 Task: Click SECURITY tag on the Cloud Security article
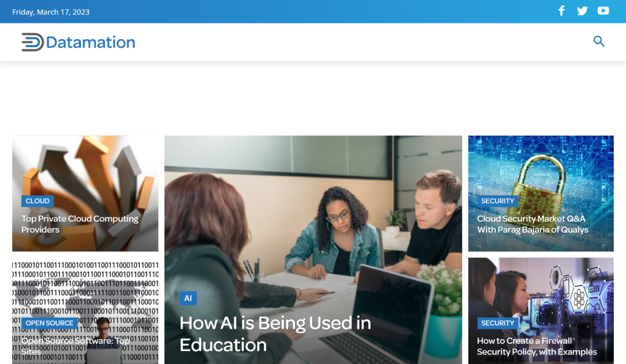[x=497, y=201]
